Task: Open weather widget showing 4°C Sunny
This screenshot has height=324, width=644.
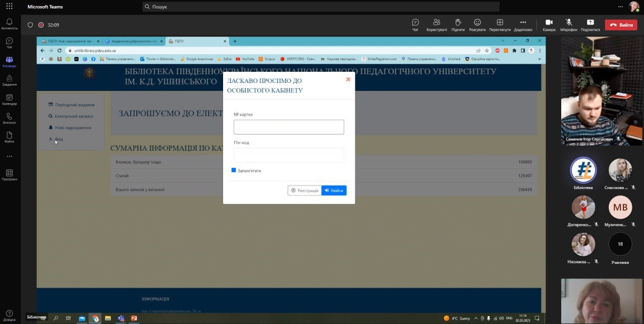Action: pyautogui.click(x=457, y=318)
